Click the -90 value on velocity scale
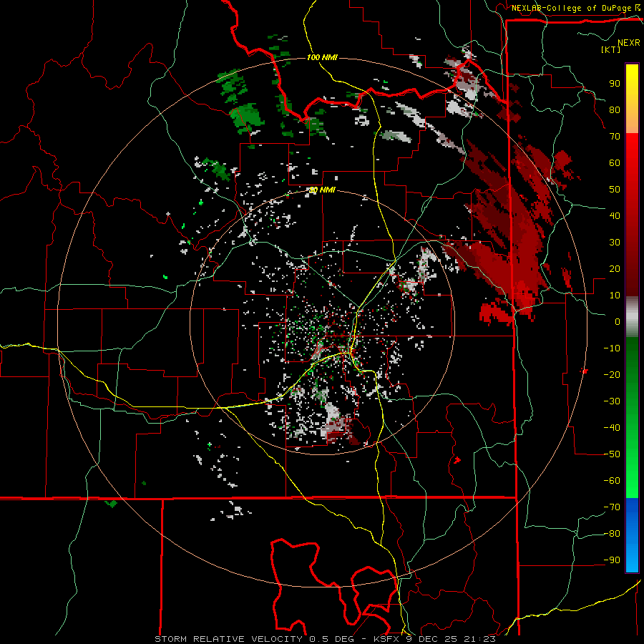 (612, 560)
